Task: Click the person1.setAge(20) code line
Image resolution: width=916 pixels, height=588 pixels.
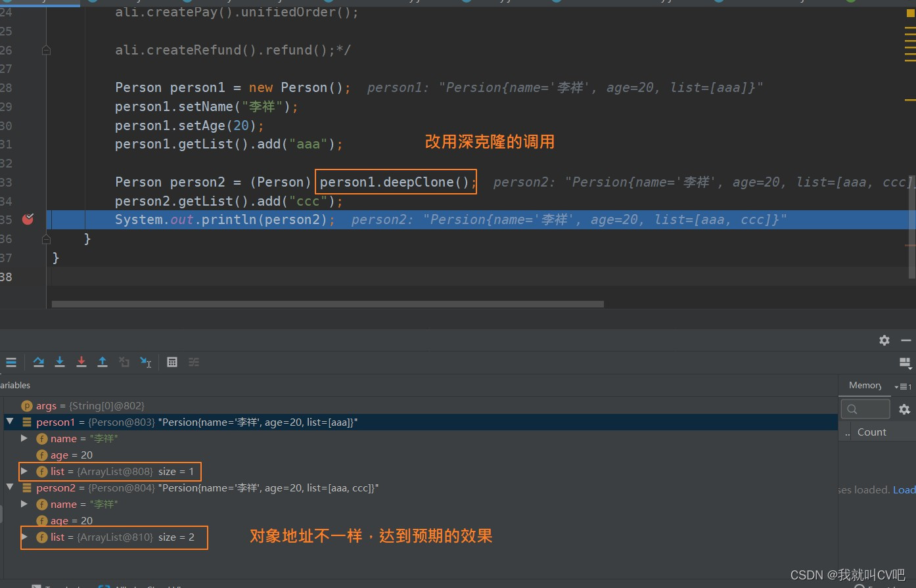Action: pos(189,125)
